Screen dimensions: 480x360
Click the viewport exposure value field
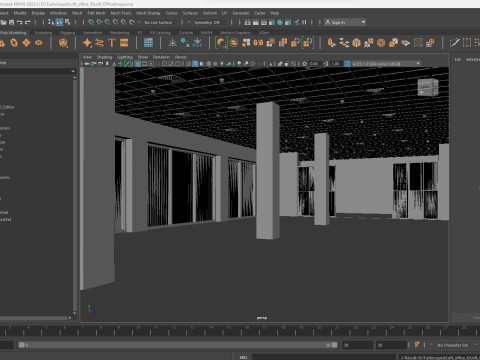pos(314,64)
